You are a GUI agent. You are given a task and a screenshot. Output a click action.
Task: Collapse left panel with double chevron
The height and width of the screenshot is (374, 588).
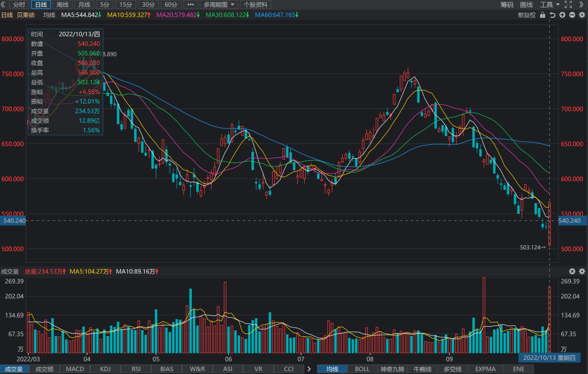pos(3,5)
